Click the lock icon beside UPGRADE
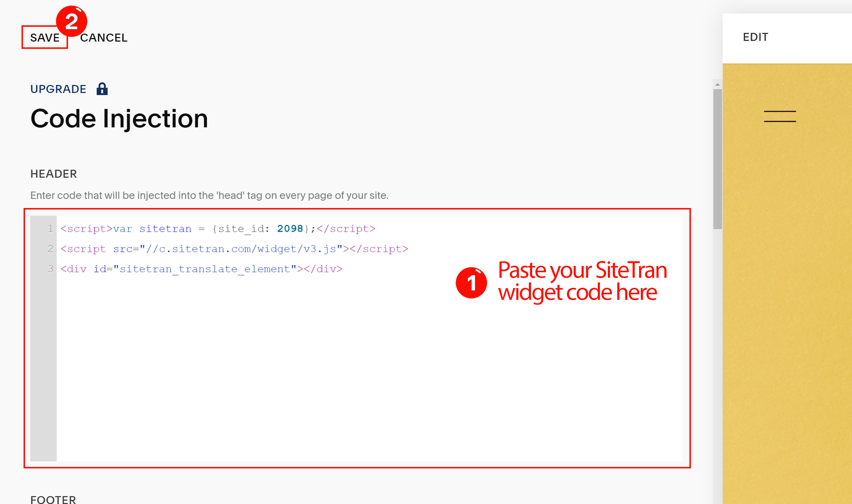The width and height of the screenshot is (852, 504). 102,89
